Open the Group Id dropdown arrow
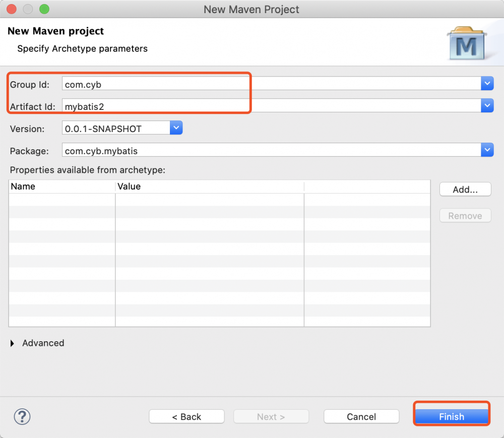The height and width of the screenshot is (438, 504). click(x=487, y=84)
